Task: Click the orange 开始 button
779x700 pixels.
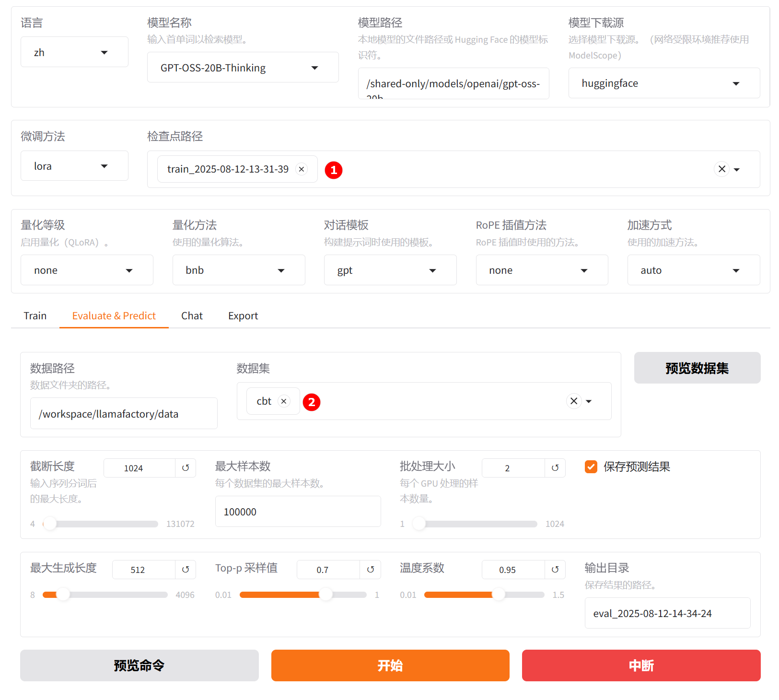Action: 390,665
